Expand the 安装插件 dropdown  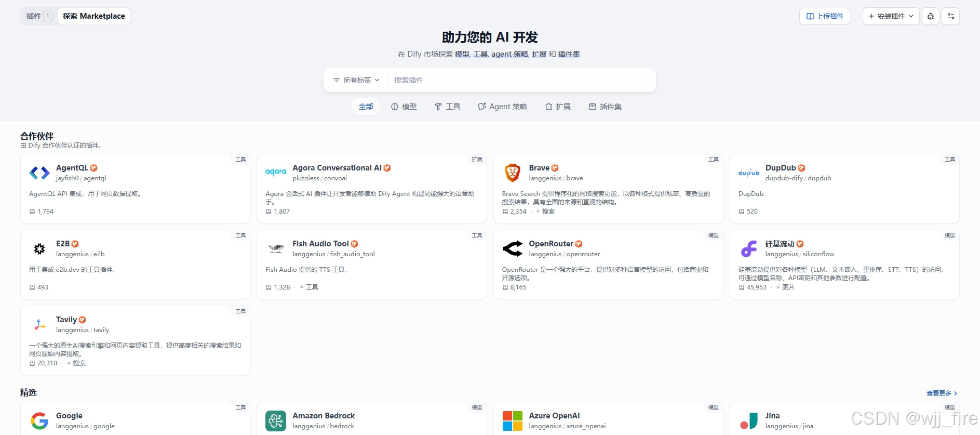click(x=891, y=16)
